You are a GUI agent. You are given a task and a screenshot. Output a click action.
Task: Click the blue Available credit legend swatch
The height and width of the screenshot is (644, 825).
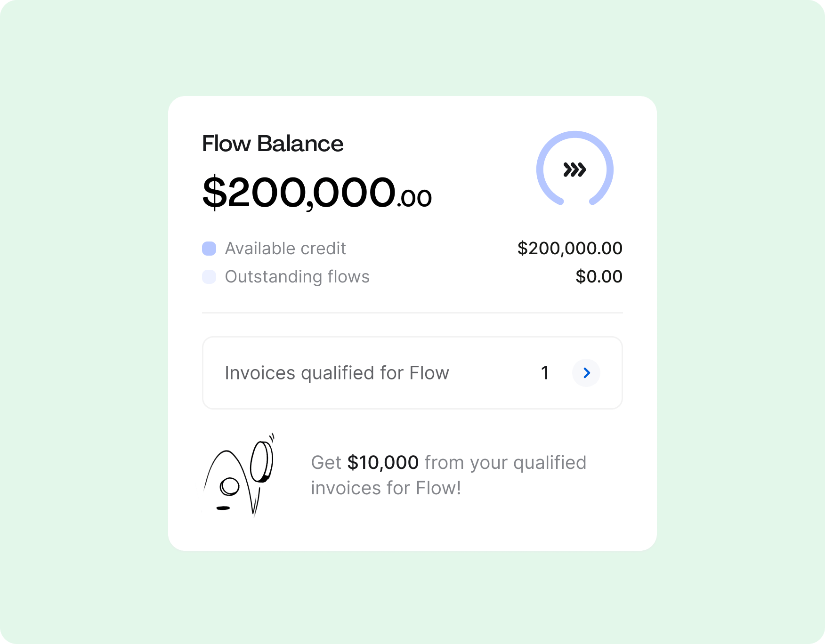coord(209,249)
